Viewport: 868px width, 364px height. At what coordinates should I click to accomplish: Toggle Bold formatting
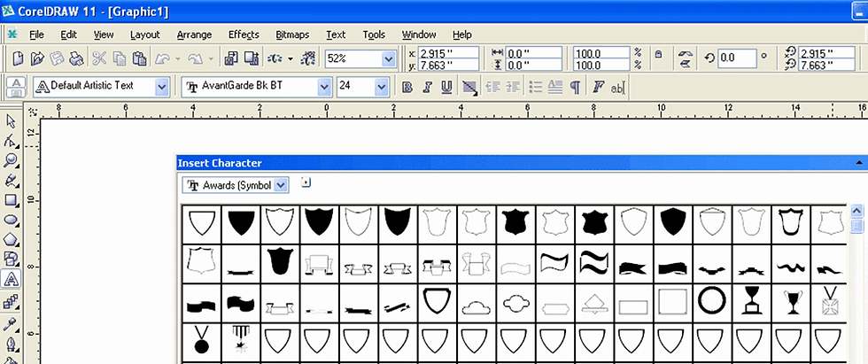coord(408,88)
